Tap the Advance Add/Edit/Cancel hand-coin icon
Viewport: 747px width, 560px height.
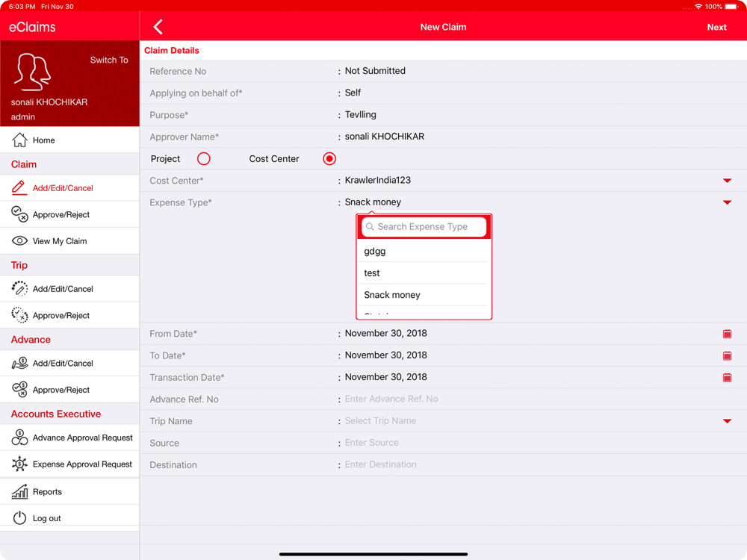coord(19,363)
